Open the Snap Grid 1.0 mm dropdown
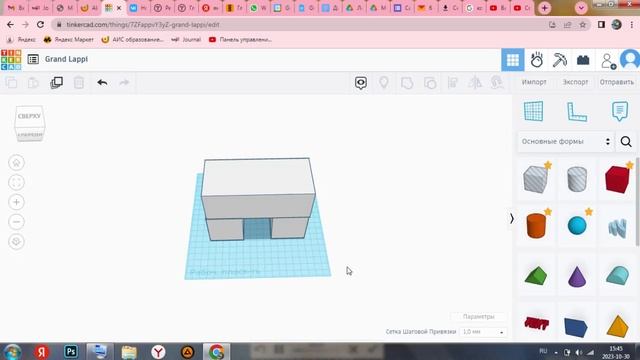 483,332
